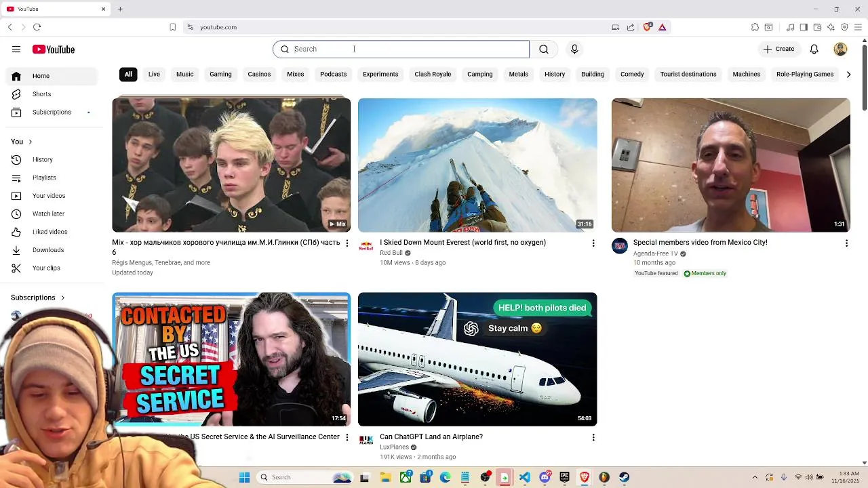This screenshot has width=868, height=488.
Task: Open 'Special members video from Mexico City!' title
Action: [x=700, y=243]
